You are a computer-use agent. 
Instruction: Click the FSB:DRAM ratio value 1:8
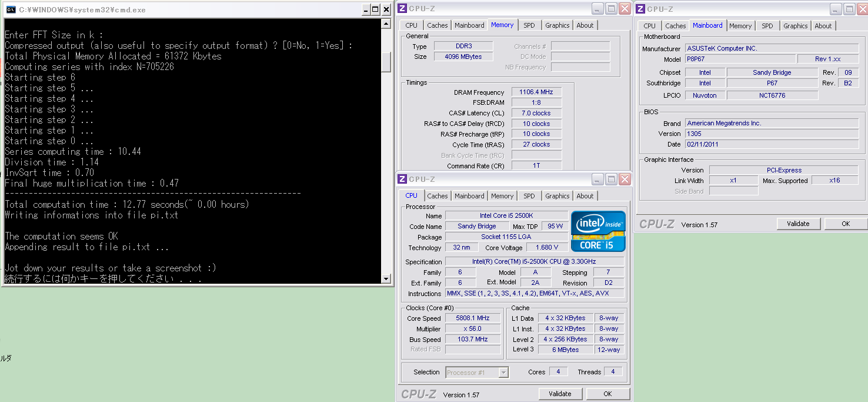[536, 102]
